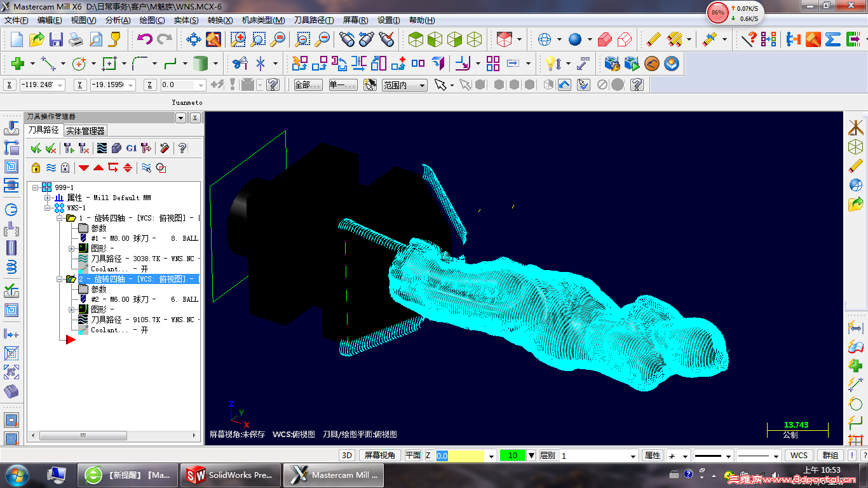Image resolution: width=868 pixels, height=488 pixels.
Task: Move insert arrow up red triangle
Action: pos(98,168)
